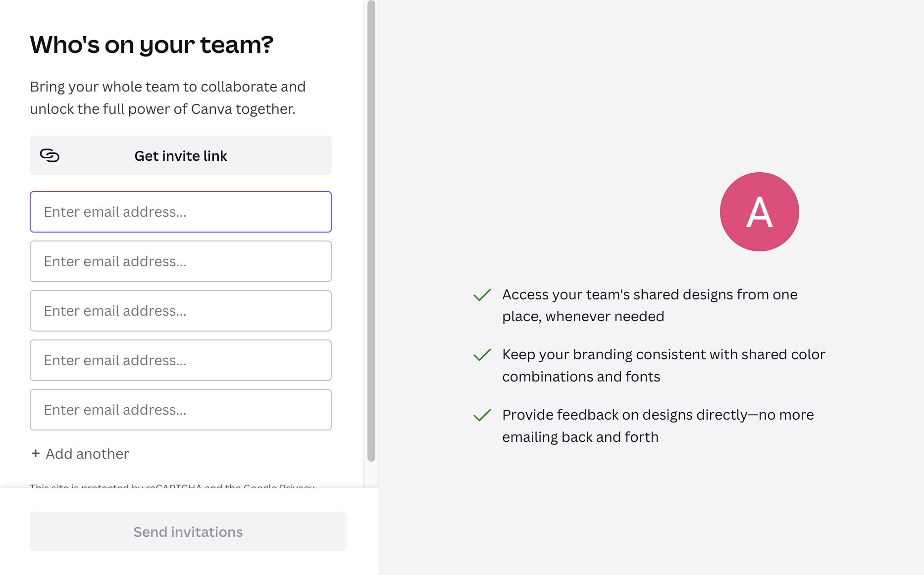Focus the second email address field
924x575 pixels.
181,261
